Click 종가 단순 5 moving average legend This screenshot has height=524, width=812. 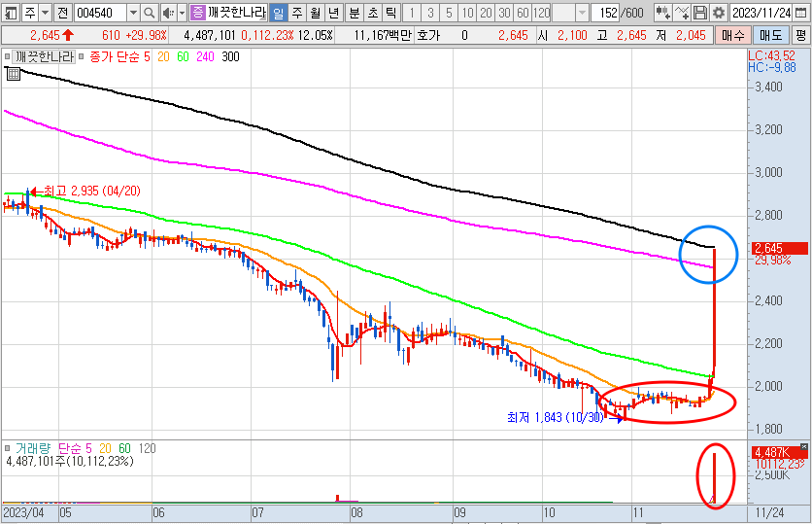point(119,56)
